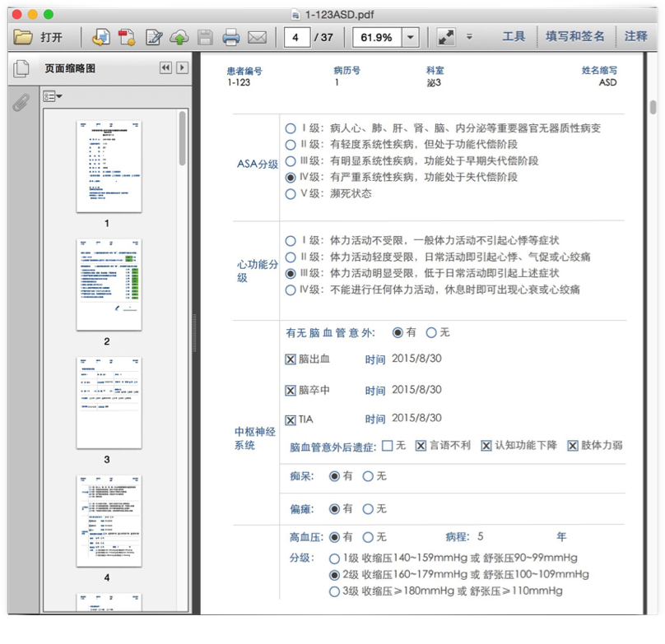Image resolution: width=665 pixels, height=644 pixels.
Task: Click the cloud upload icon
Action: 179,37
